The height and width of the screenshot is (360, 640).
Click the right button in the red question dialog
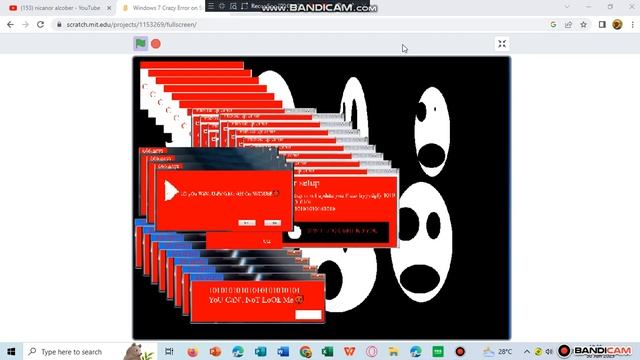point(273,222)
